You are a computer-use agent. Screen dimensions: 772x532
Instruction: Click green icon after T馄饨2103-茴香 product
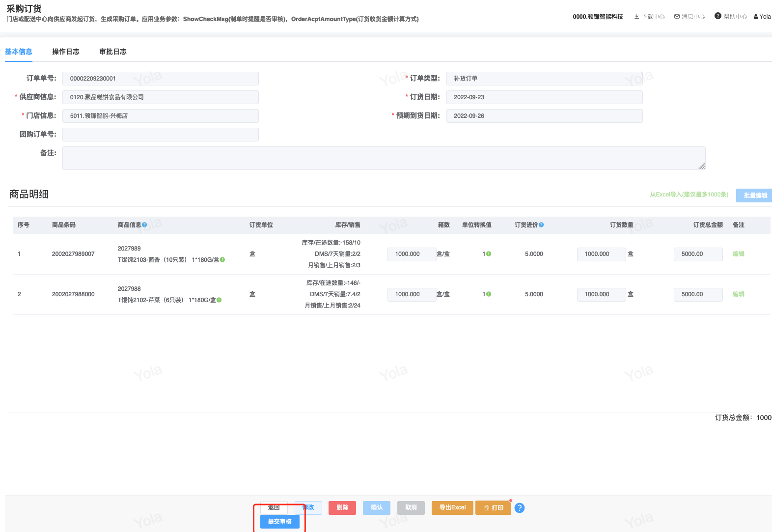pyautogui.click(x=222, y=260)
